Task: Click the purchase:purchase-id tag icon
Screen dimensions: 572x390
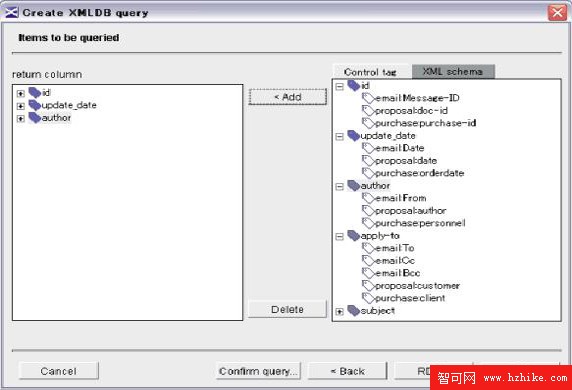Action: point(368,123)
